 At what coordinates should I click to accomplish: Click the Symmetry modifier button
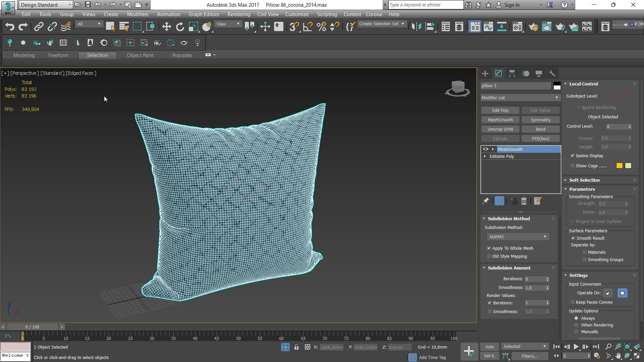point(540,120)
